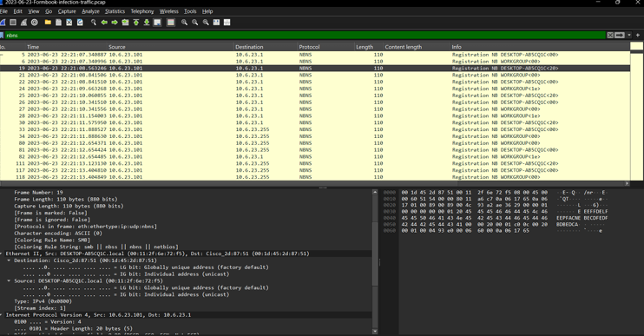Open the Statistics menu
644x336 pixels.
click(x=115, y=11)
